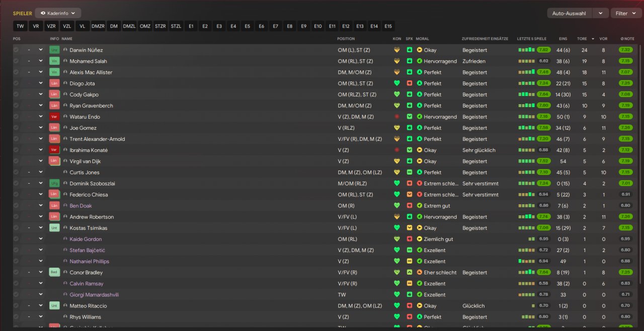Toggle selection circle for Mohamed Salah
Viewport: 644px width, 331px height.
point(16,61)
